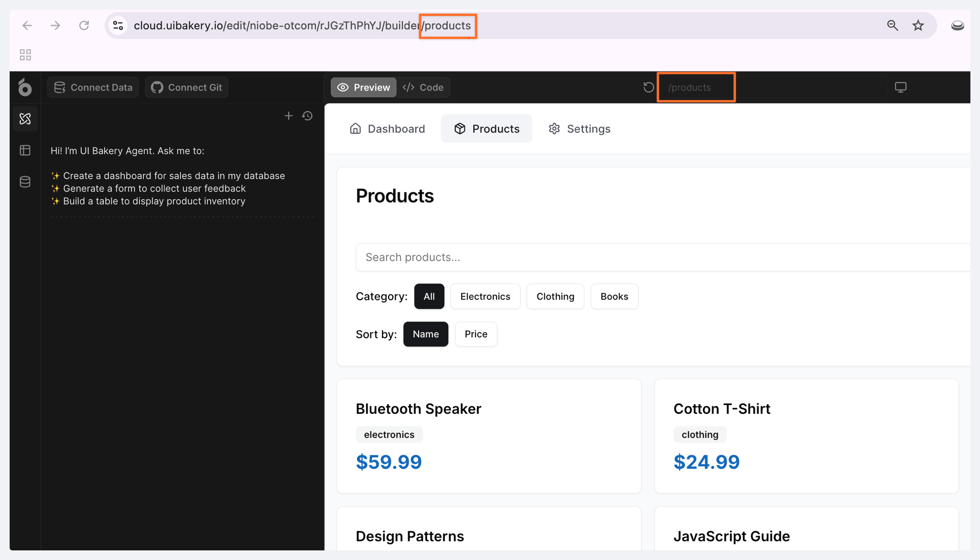Screen dimensions: 980x560
Task: Switch to Preview mode
Action: tap(363, 87)
